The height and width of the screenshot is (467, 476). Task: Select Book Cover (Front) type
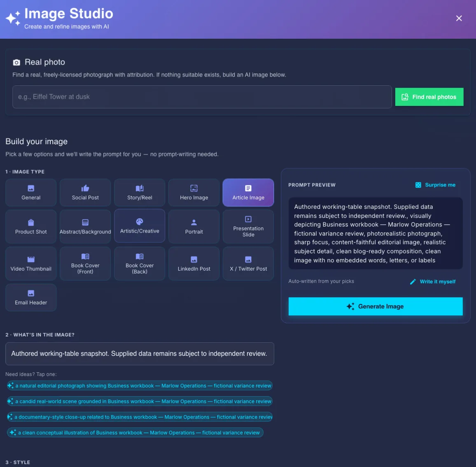click(85, 264)
